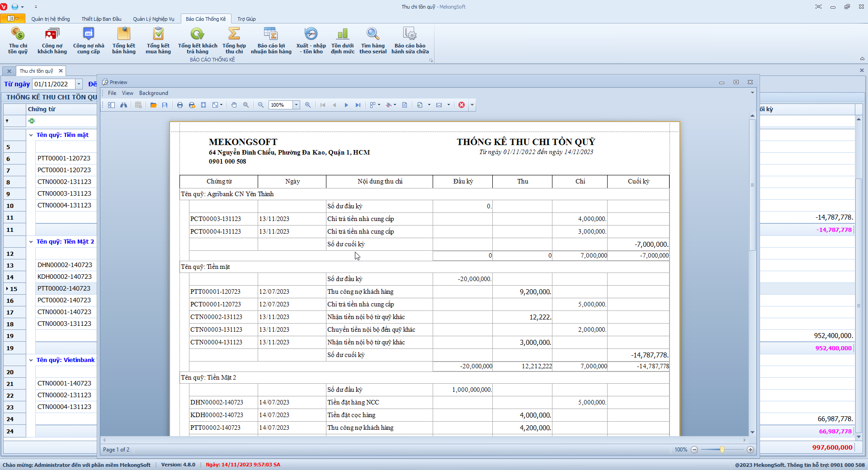Viewport: 868px width, 470px height.
Task: Collapse the Tên quỹ: Vietinbank group
Action: tap(31, 360)
